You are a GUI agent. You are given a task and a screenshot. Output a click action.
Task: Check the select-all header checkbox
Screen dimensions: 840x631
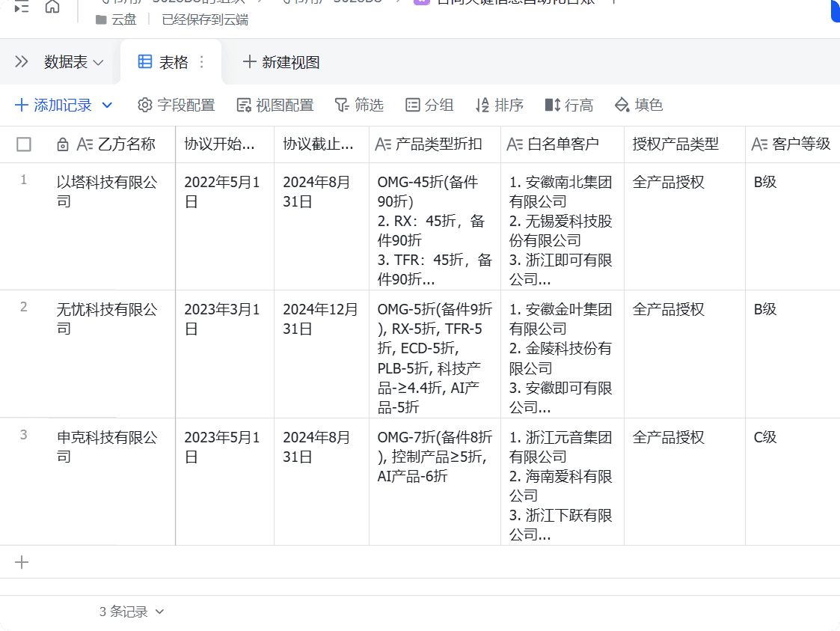[x=24, y=144]
